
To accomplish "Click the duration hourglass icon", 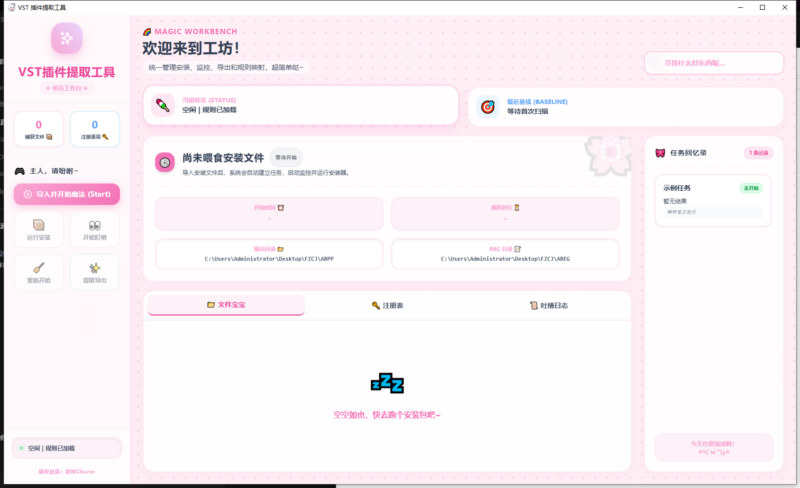I will click(x=517, y=208).
